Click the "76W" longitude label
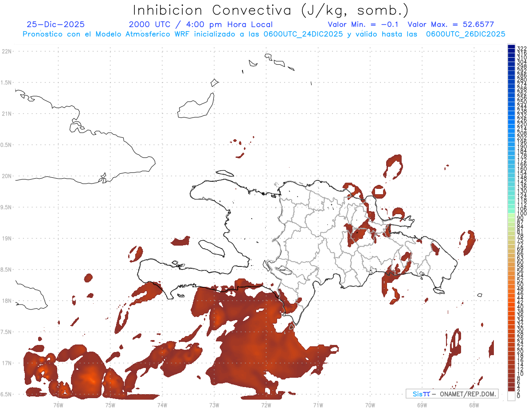Image resolution: width=532 pixels, height=411 pixels. [58, 405]
